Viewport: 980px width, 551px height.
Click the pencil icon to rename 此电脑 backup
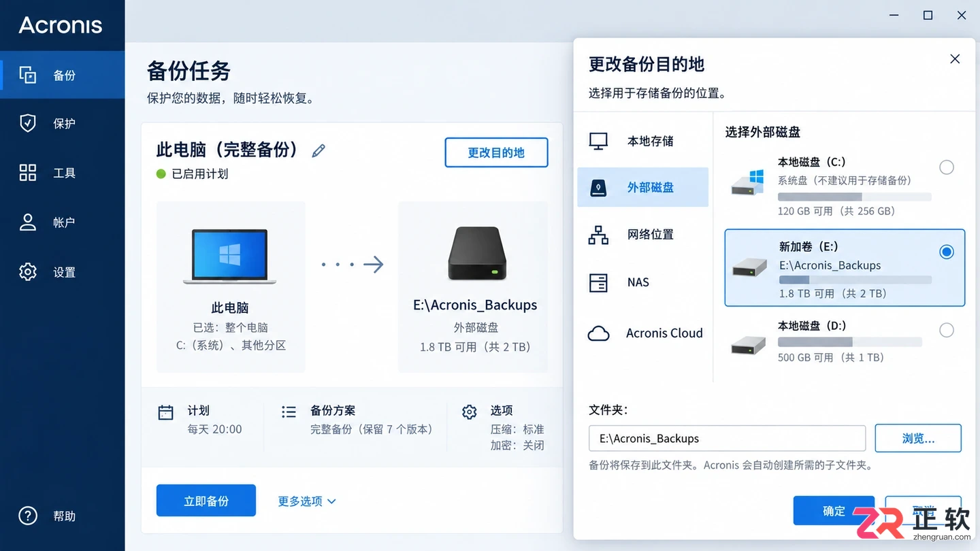tap(318, 150)
